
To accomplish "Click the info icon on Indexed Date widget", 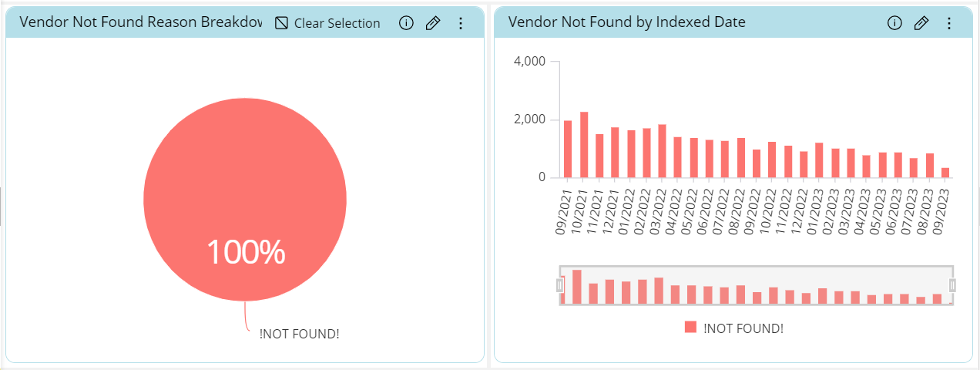I will pos(894,23).
